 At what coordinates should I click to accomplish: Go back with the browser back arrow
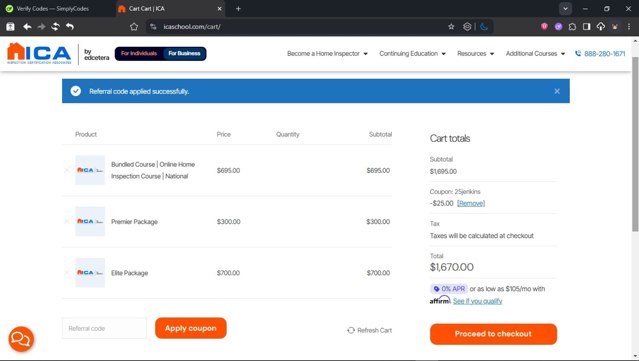pos(27,26)
